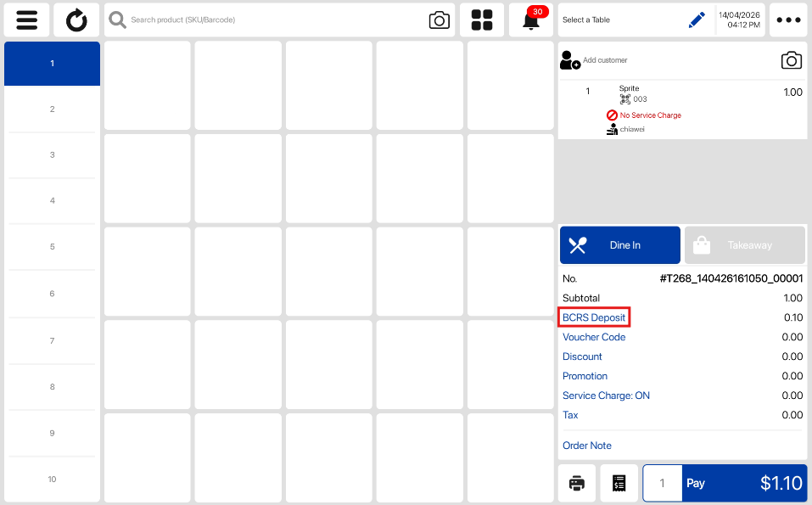Click the refresh reload icon
The width and height of the screenshot is (812, 505).
[x=76, y=20]
